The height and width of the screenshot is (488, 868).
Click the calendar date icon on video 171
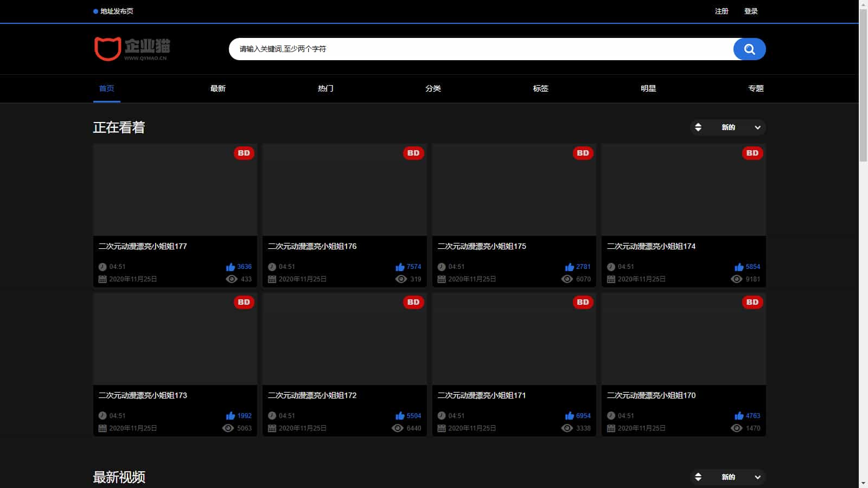442,428
